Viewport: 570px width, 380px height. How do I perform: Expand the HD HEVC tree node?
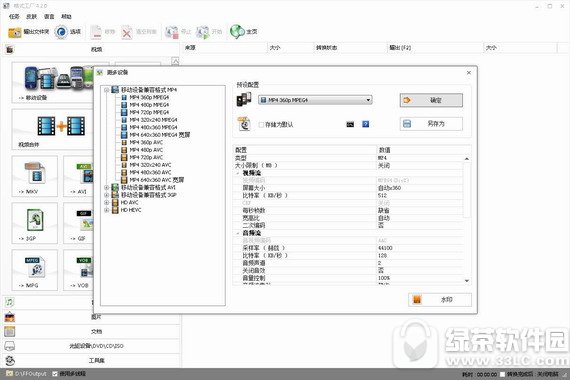107,210
